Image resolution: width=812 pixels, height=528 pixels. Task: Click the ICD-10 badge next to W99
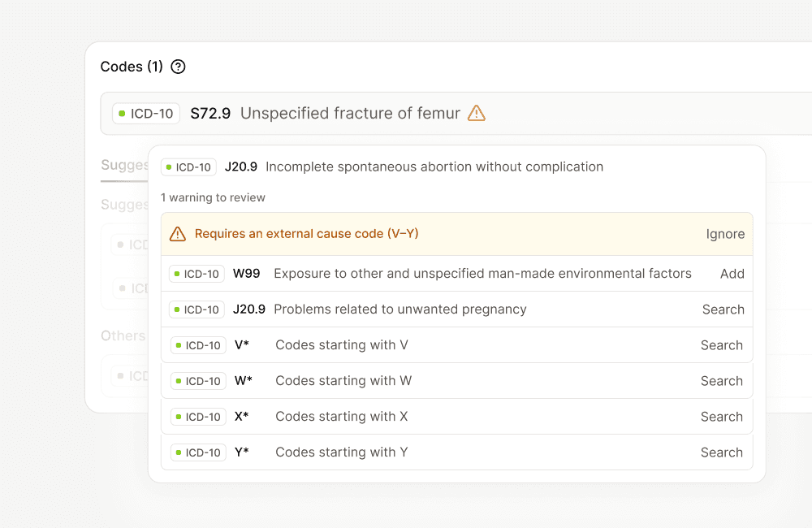[x=197, y=274]
